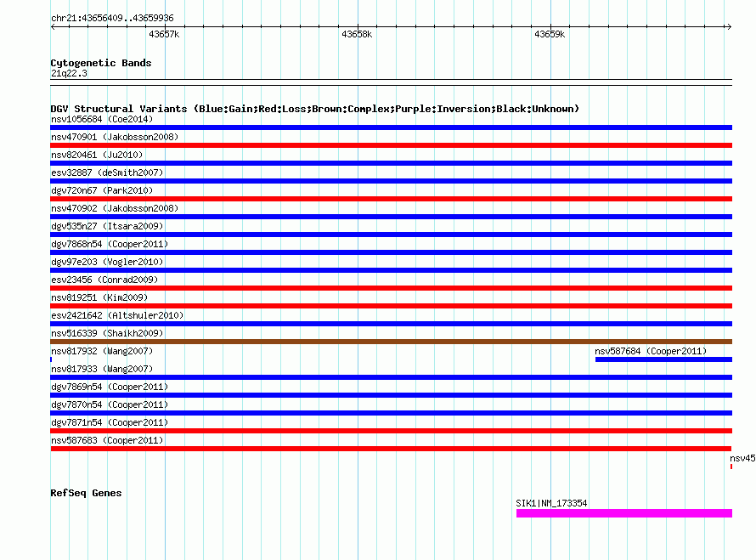This screenshot has width=756, height=560.
Task: Click the RefSeq Genes track title
Action: point(86,493)
